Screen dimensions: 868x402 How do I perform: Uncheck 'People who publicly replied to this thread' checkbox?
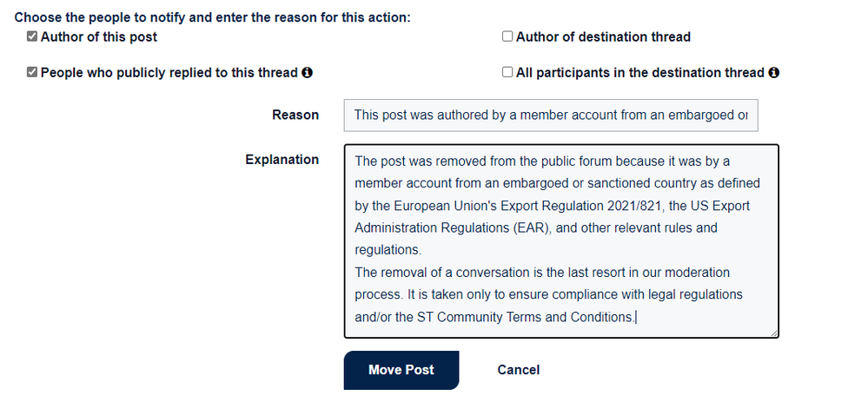(32, 72)
